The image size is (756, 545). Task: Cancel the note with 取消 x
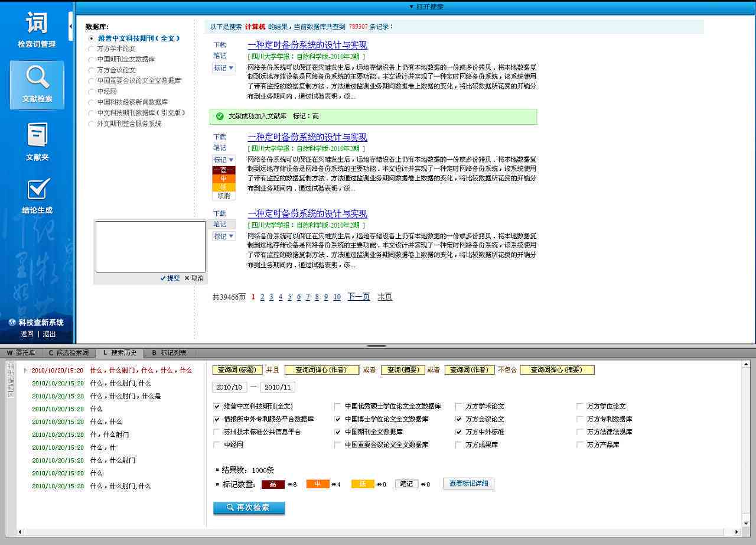click(194, 278)
